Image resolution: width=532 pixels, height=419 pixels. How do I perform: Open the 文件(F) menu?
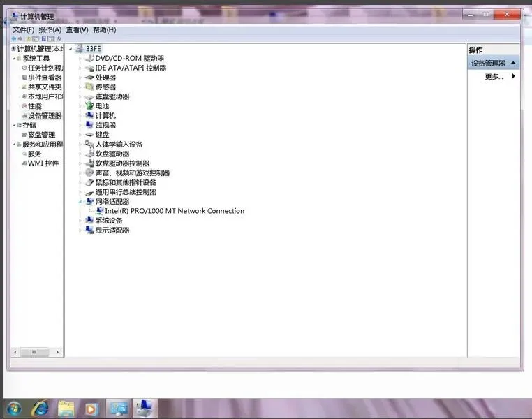pos(24,30)
